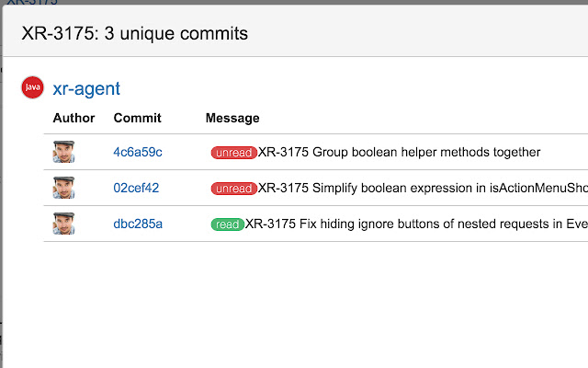Select 'Simplify boolean expression' commit message
Image resolution: width=588 pixels, height=368 pixels.
click(x=423, y=188)
